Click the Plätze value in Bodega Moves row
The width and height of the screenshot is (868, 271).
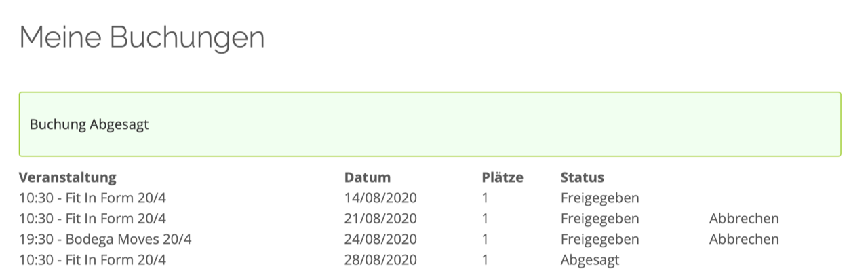[485, 239]
